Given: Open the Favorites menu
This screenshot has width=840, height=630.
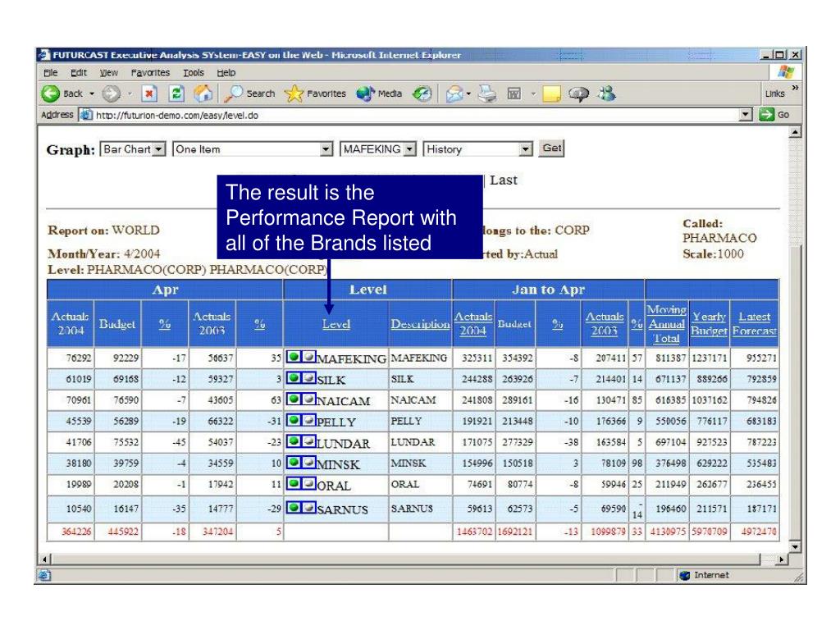Looking at the screenshot, I should pyautogui.click(x=150, y=73).
